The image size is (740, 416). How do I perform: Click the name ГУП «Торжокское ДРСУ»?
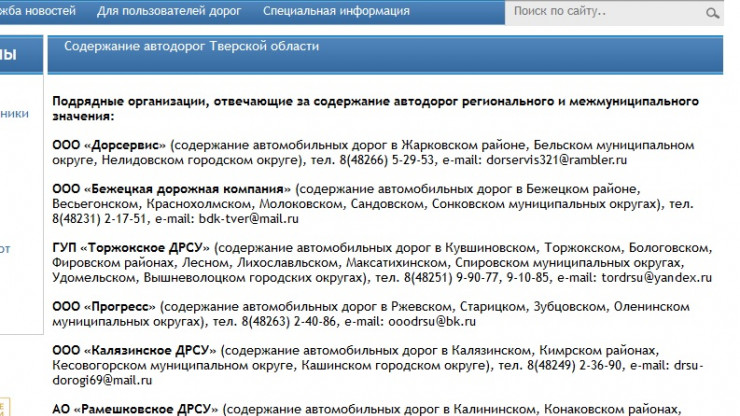pyautogui.click(x=131, y=248)
